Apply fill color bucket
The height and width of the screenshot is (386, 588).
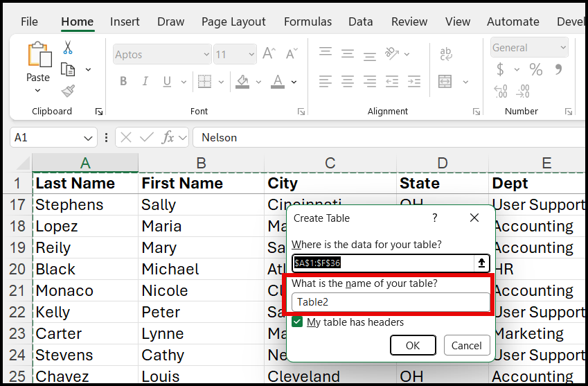[x=242, y=81]
